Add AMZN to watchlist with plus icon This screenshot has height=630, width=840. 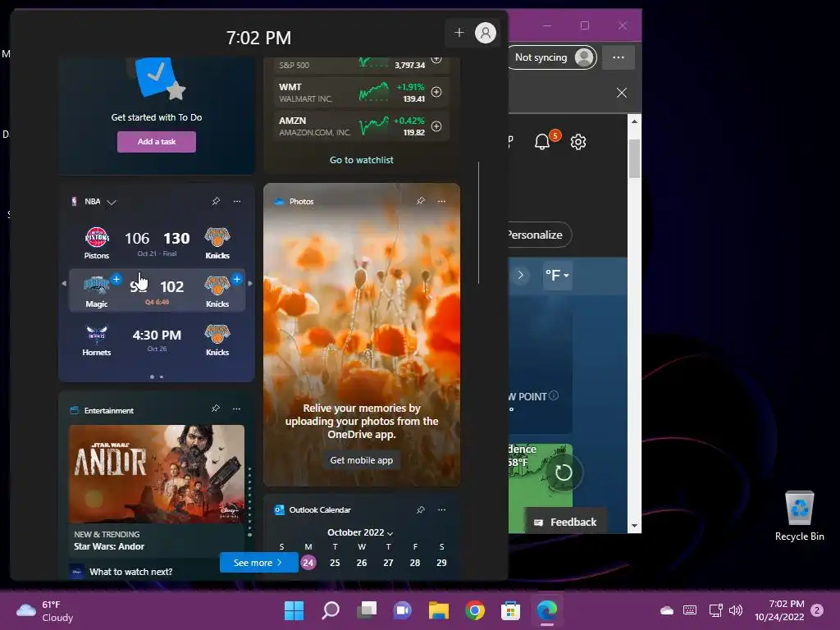pos(436,126)
